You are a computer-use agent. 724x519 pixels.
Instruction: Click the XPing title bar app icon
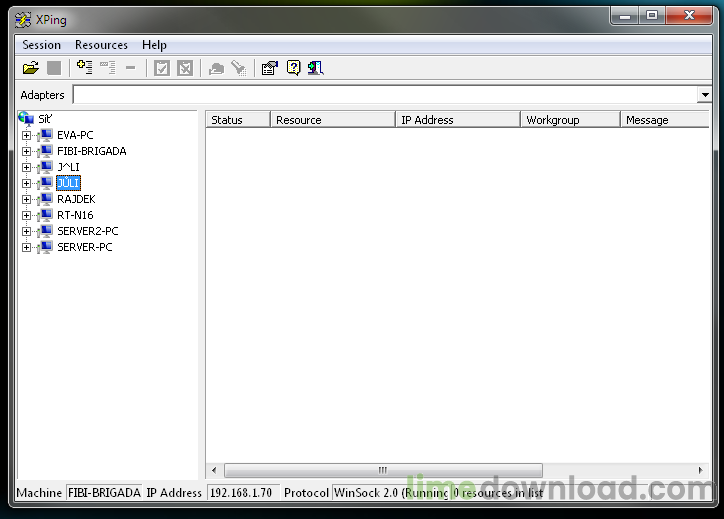coord(23,20)
